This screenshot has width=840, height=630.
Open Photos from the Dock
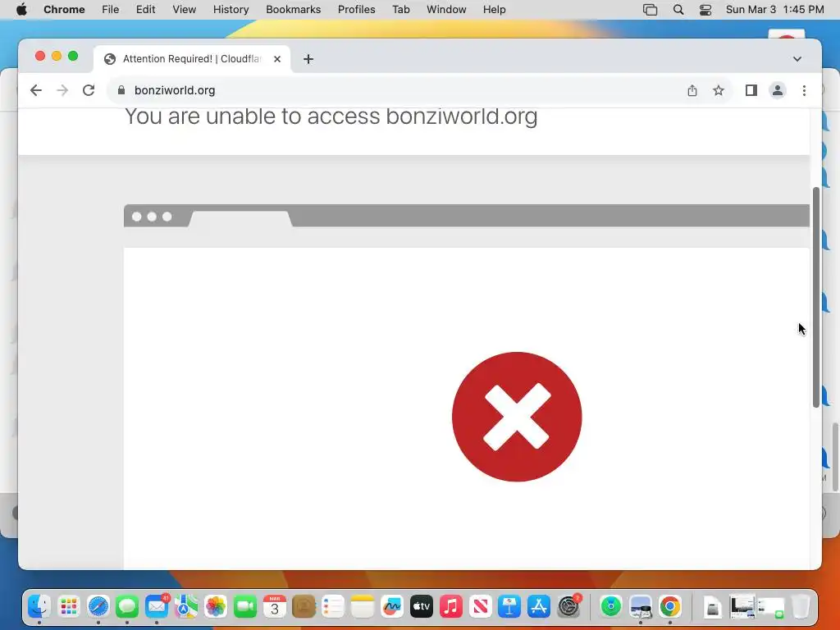216,606
